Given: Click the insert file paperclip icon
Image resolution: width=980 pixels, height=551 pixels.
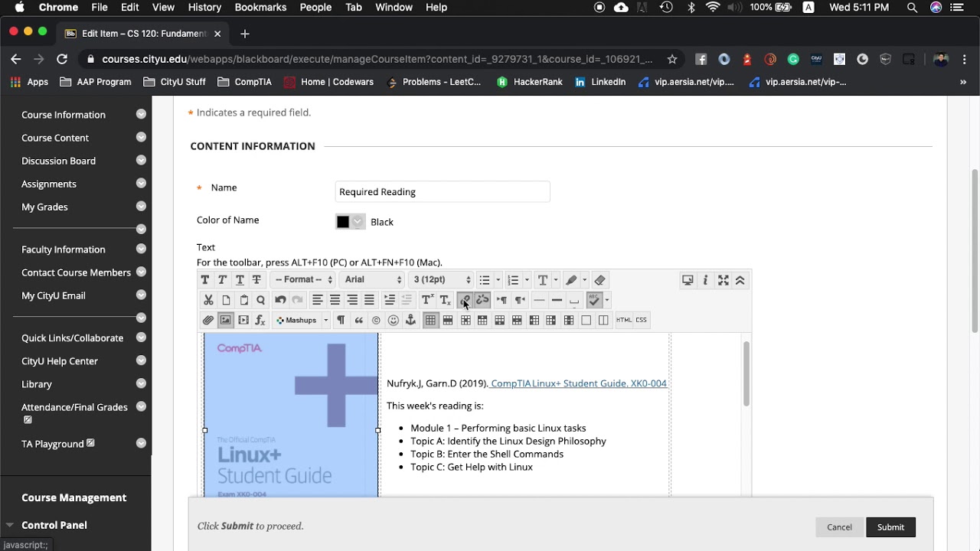Looking at the screenshot, I should click(x=208, y=320).
